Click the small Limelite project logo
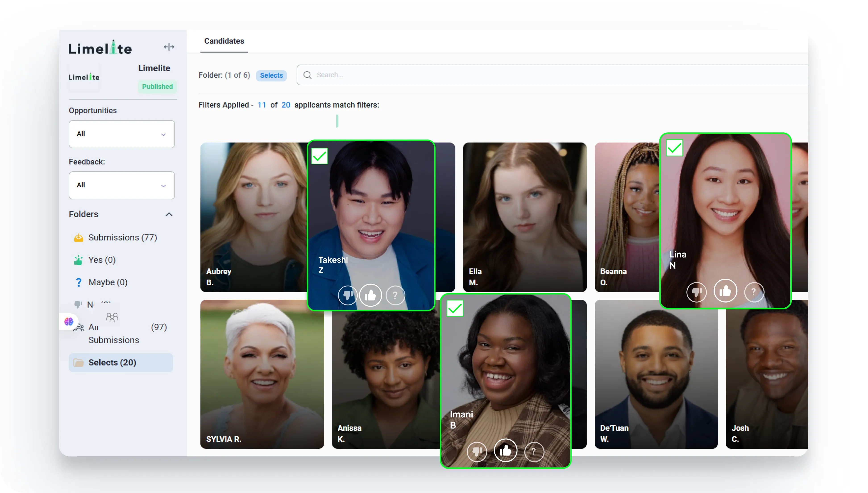The image size is (868, 493). tap(84, 77)
